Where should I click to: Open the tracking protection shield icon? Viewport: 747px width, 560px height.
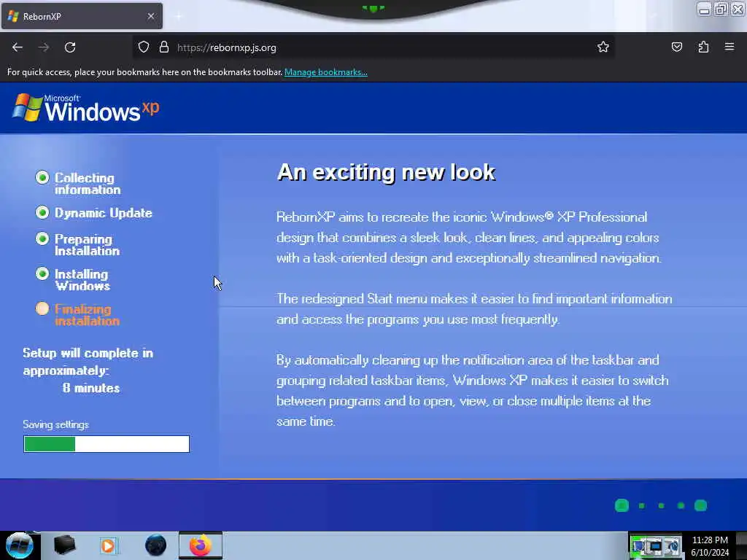tap(144, 47)
